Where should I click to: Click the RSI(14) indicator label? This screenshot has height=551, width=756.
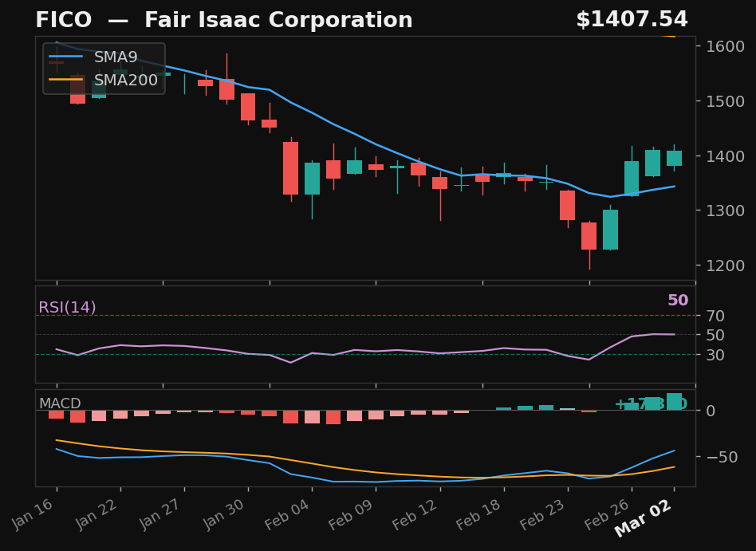(x=67, y=306)
